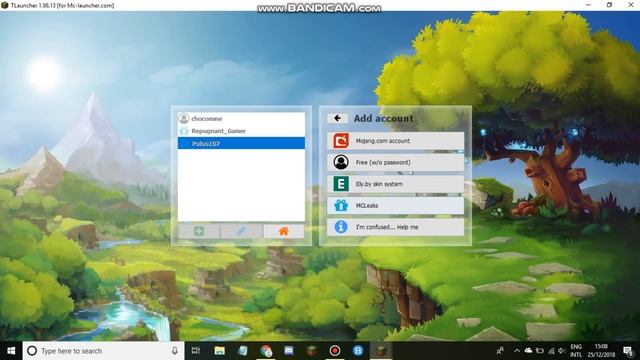Choose Mojang.com account option
This screenshot has width=640, height=360.
(x=395, y=141)
